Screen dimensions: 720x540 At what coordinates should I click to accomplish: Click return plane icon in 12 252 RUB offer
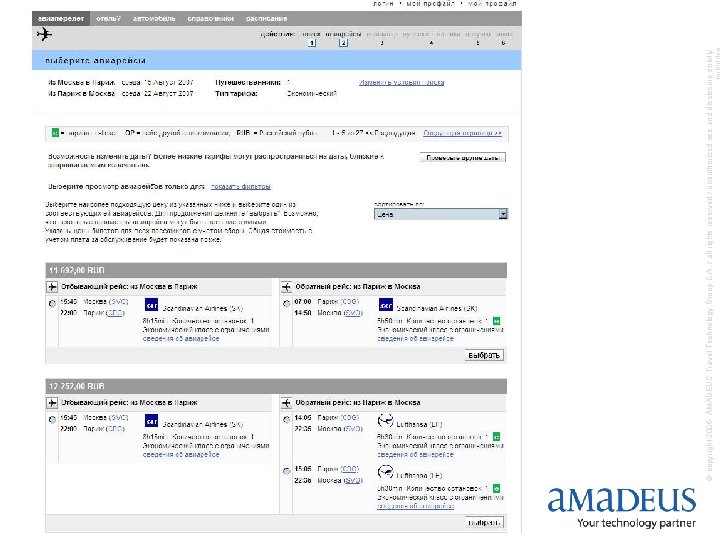(x=286, y=403)
